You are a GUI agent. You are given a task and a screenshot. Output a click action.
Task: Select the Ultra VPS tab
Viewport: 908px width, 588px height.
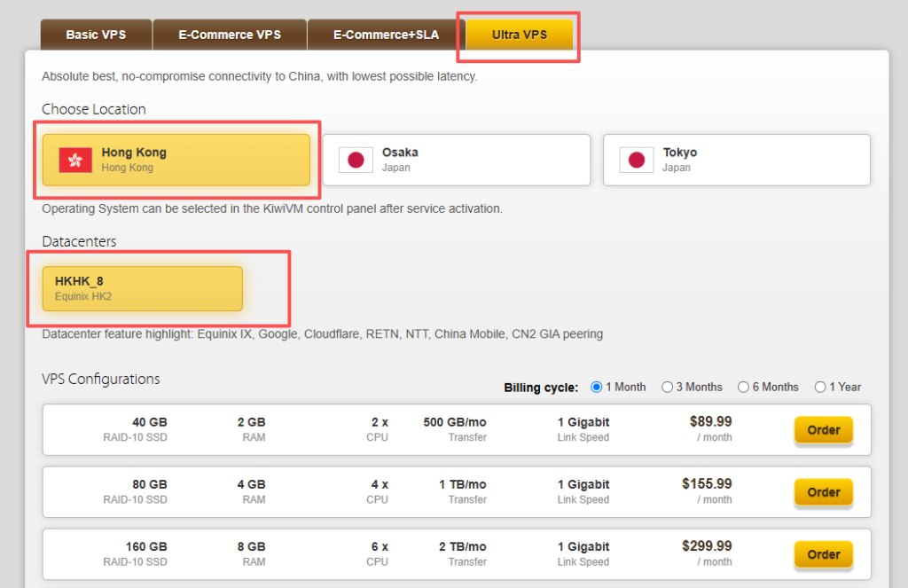(520, 35)
